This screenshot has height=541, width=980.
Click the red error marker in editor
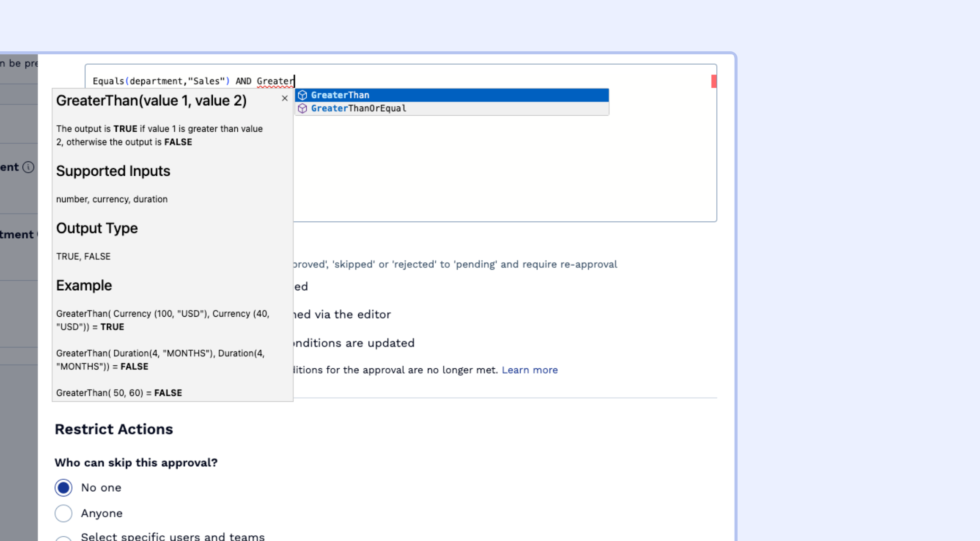tap(714, 81)
